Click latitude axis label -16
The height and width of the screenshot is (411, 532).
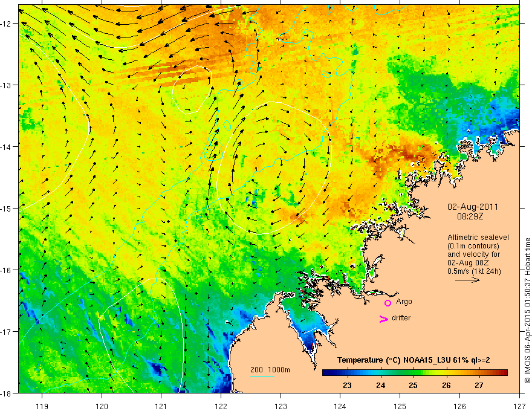[6, 270]
